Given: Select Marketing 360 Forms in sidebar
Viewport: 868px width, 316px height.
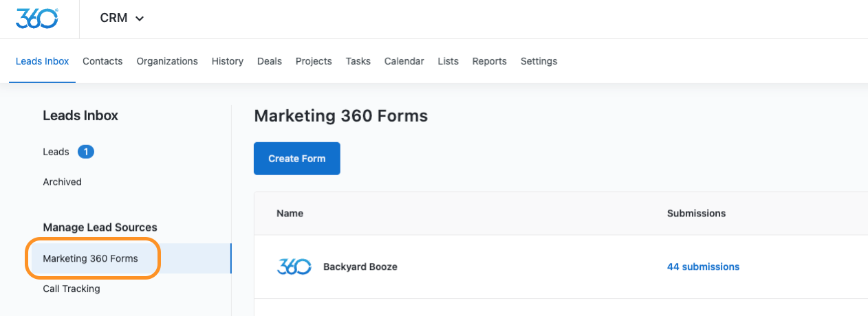Looking at the screenshot, I should click(91, 258).
